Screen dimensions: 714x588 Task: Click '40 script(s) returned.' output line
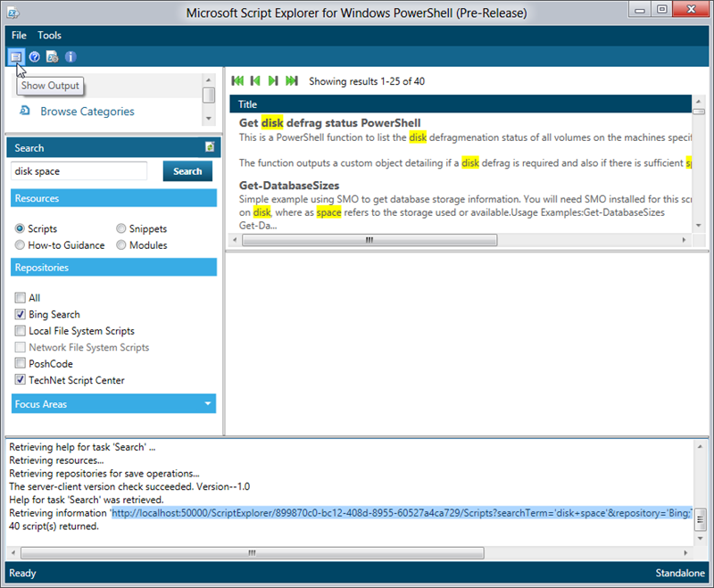[x=54, y=526]
